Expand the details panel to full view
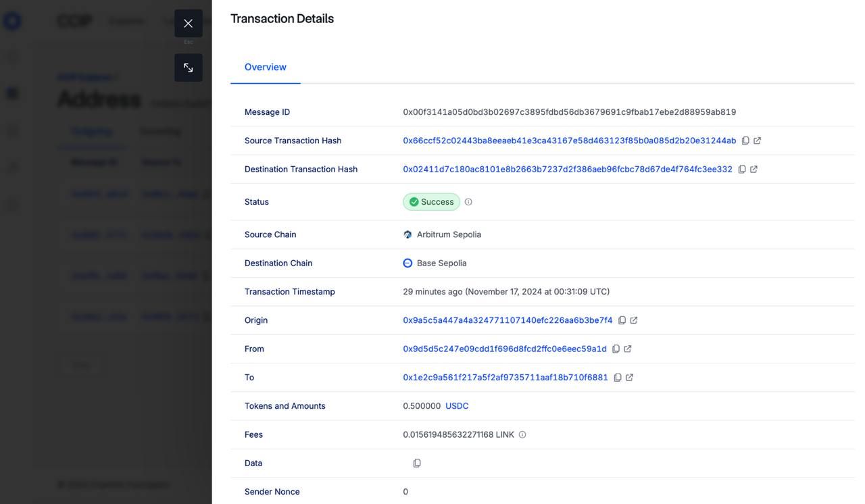 tap(188, 68)
